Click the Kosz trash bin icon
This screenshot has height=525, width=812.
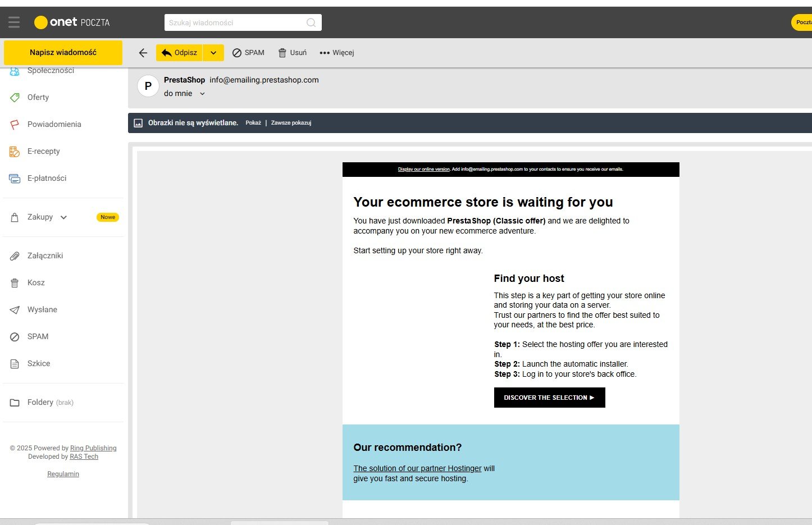(x=15, y=283)
